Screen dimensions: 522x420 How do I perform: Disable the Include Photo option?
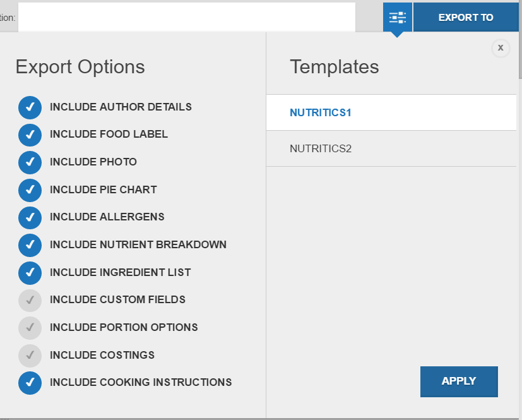coord(30,163)
